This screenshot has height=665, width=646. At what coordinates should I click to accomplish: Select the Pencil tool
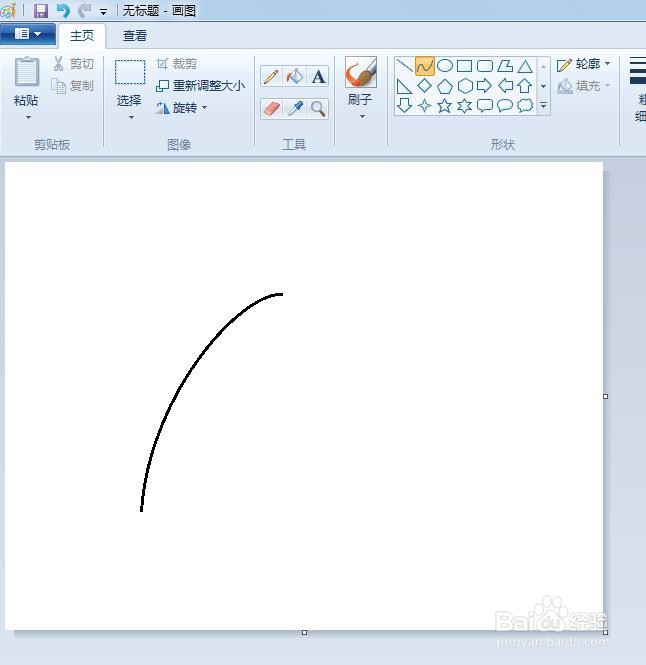coord(271,77)
